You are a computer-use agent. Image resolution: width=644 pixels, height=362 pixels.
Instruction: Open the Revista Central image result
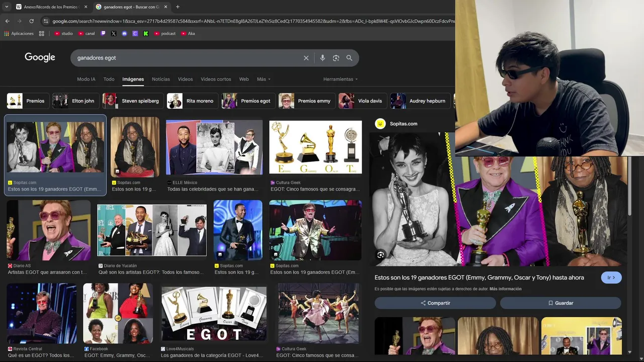click(x=42, y=313)
